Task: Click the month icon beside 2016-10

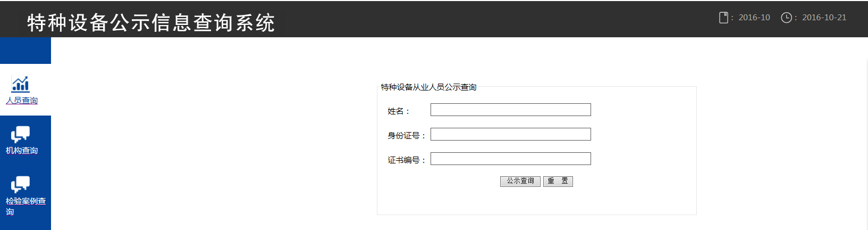Action: point(723,18)
